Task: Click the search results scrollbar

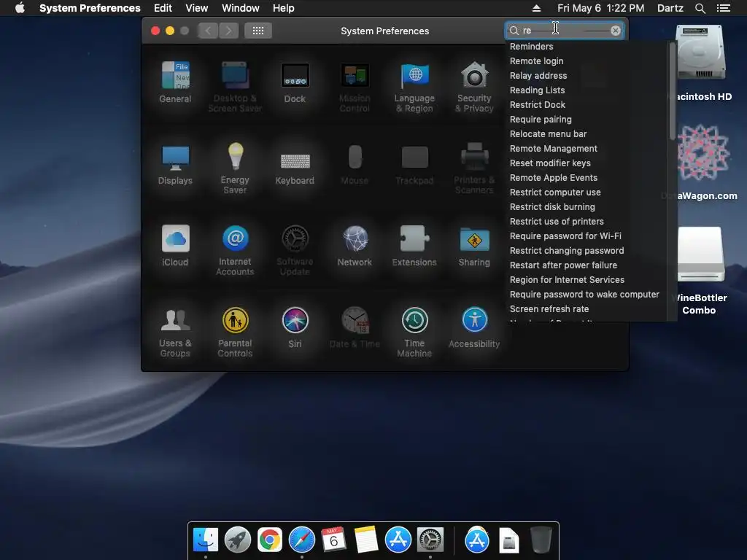Action: coord(672,91)
